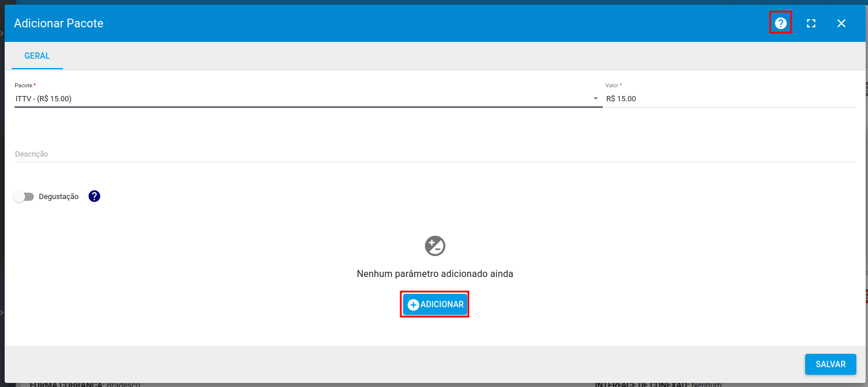868x387 pixels.
Task: Click the Adicionar Pacote title text
Action: pyautogui.click(x=59, y=23)
